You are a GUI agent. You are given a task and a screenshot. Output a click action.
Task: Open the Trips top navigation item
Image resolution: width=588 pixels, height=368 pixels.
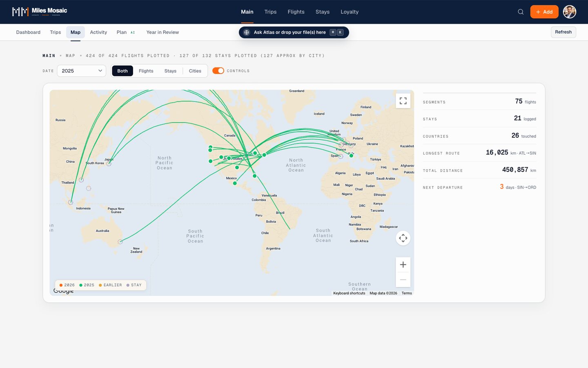click(270, 12)
